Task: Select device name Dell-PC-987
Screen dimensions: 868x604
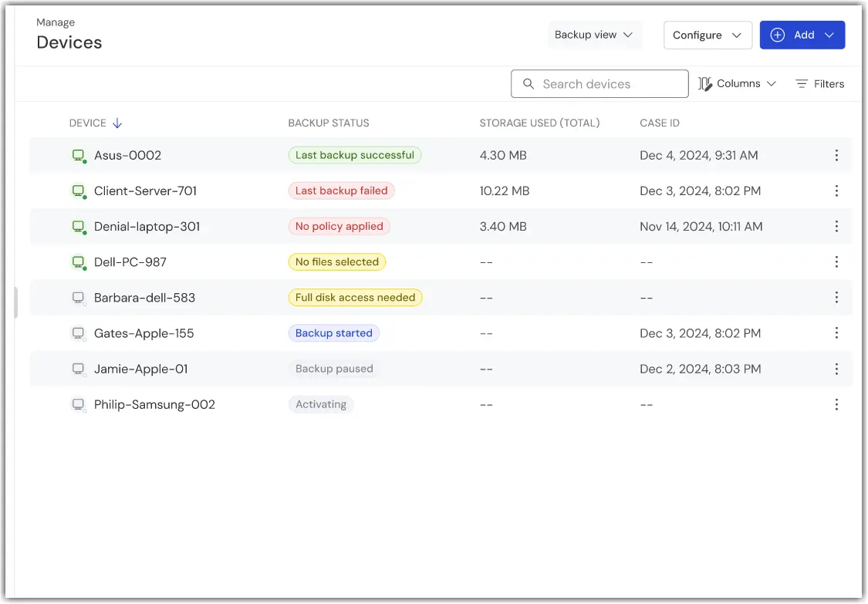Action: click(x=130, y=262)
